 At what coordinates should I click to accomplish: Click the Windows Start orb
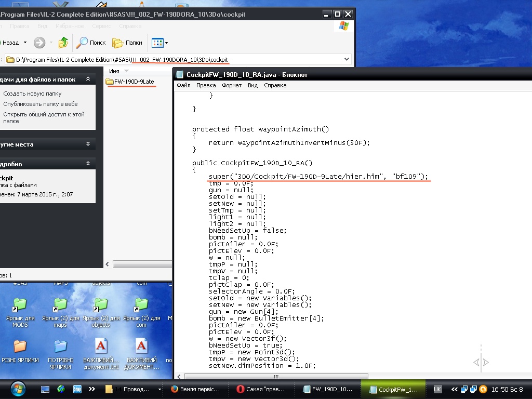click(x=17, y=389)
